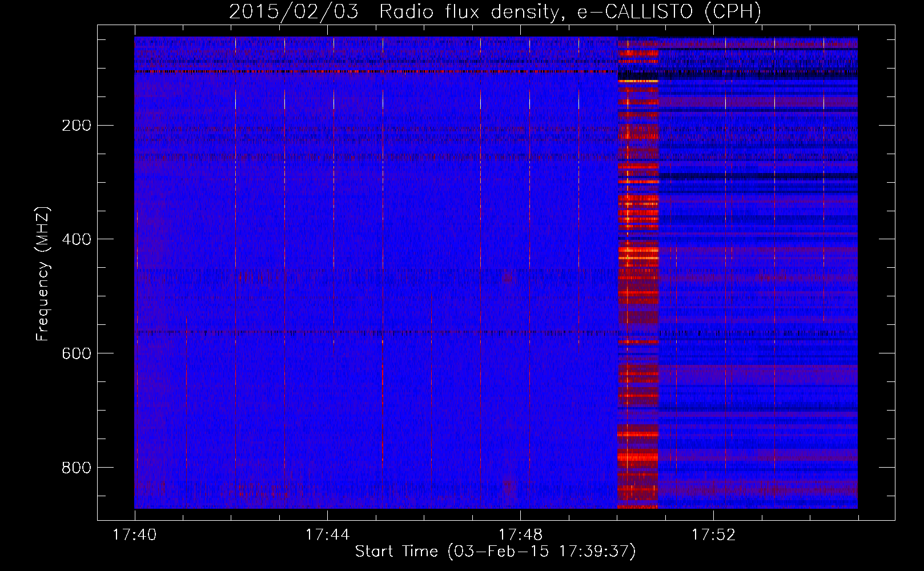
Task: Click the 17:48 time tick label
Action: [520, 535]
